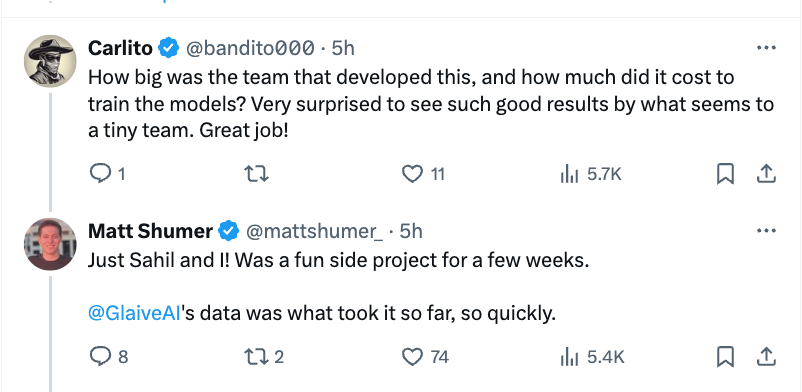Share Matt Shumer's reply
Image resolution: width=802 pixels, height=392 pixels.
click(766, 356)
